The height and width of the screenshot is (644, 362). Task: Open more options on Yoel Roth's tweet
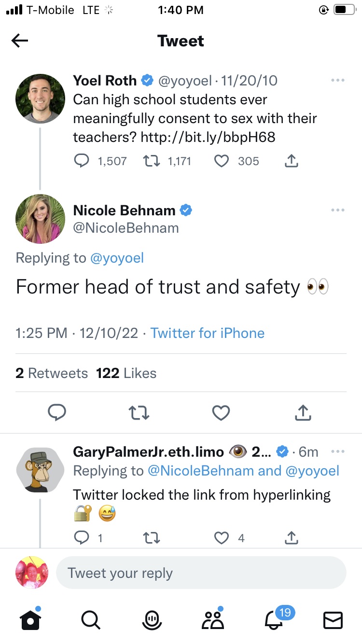(338, 80)
